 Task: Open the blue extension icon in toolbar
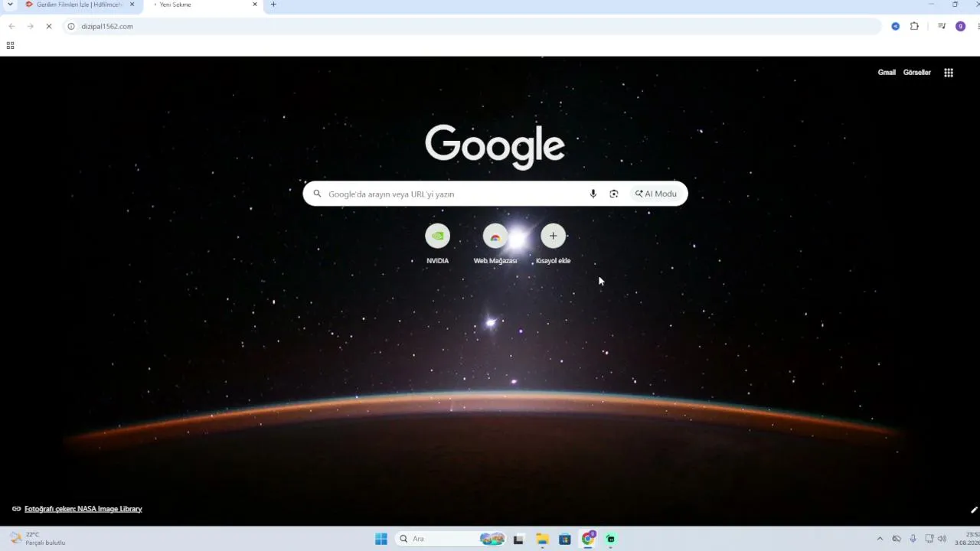(895, 26)
